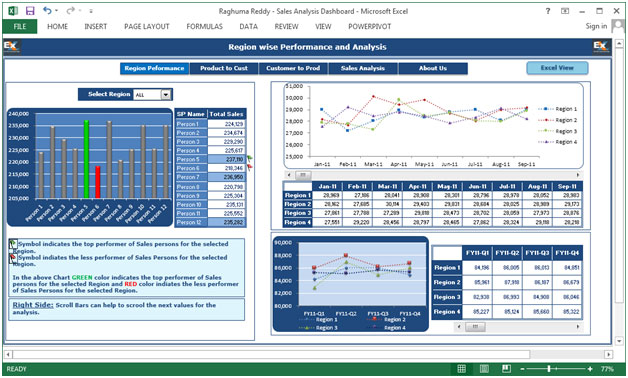The height and width of the screenshot is (378, 628).
Task: Switch to Normal view in status bar
Action: click(x=461, y=369)
